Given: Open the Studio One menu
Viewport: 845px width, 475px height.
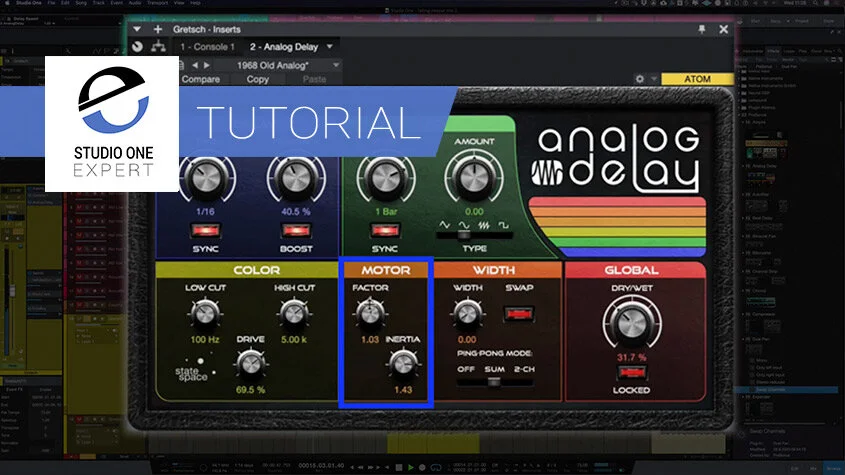Looking at the screenshot, I should point(28,3).
